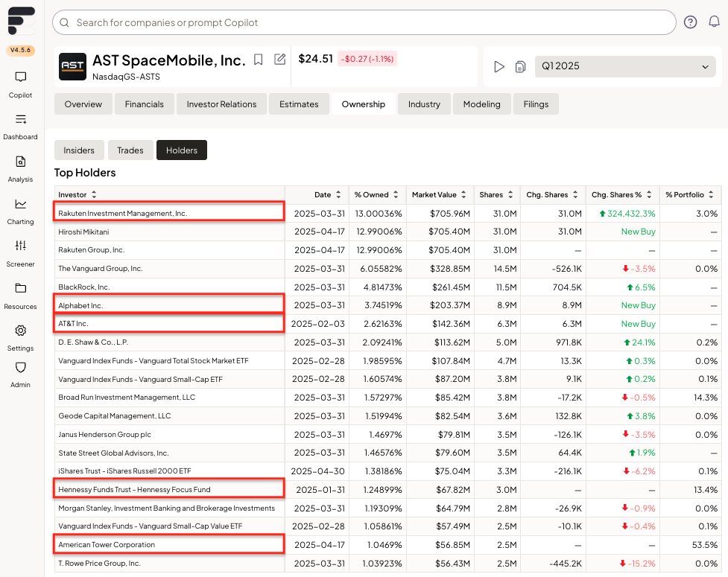The image size is (728, 577).
Task: Sort table by % Portfolio column
Action: click(711, 195)
